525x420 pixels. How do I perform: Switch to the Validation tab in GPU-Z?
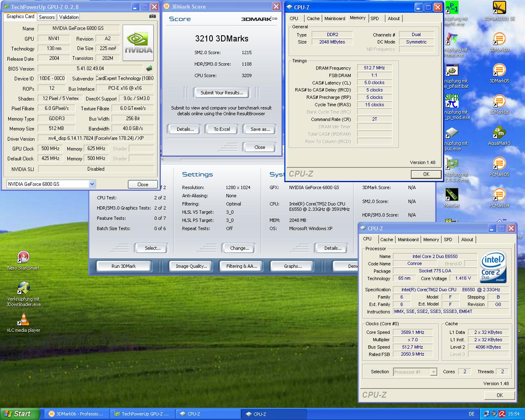click(x=68, y=17)
